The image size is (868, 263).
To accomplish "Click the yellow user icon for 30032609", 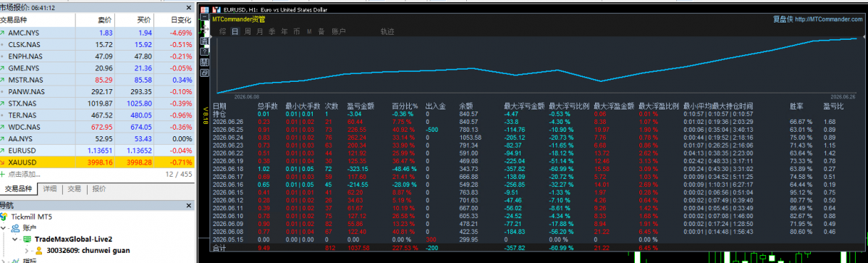I will coord(39,250).
